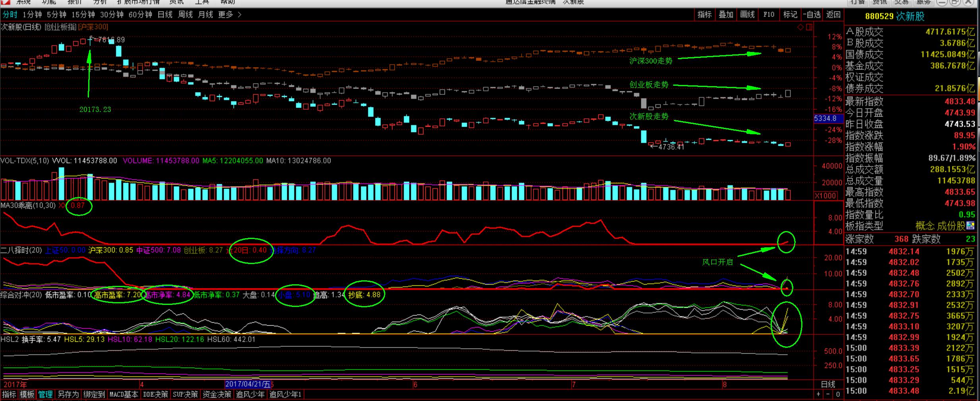Click the 次新股(日线) chart title
Image resolution: width=980 pixels, height=401 pixels.
[x=21, y=27]
